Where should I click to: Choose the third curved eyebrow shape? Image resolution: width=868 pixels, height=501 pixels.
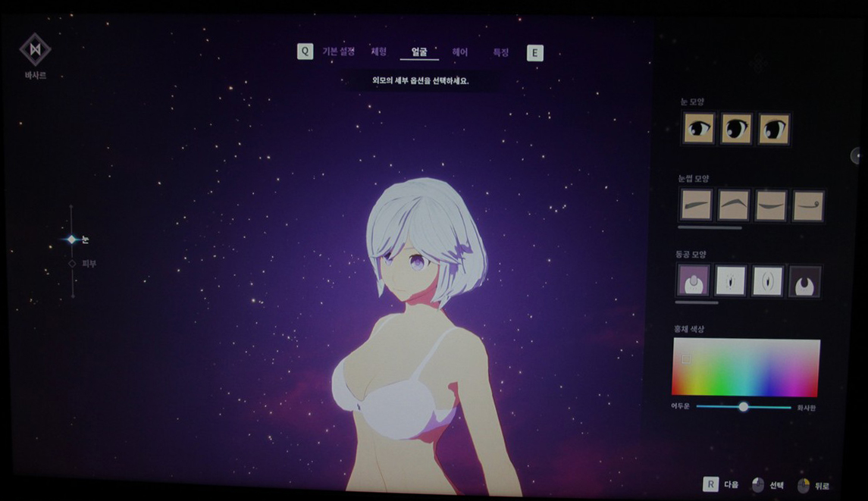click(770, 205)
